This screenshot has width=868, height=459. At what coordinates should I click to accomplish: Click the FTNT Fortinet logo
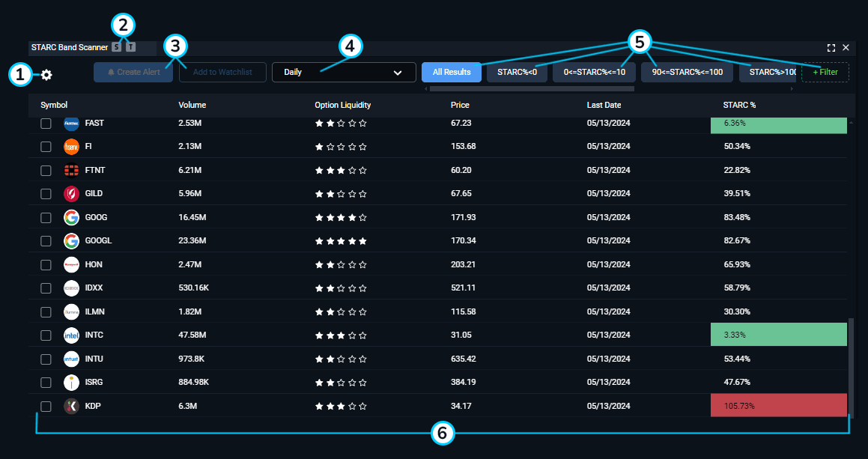pyautogui.click(x=71, y=171)
